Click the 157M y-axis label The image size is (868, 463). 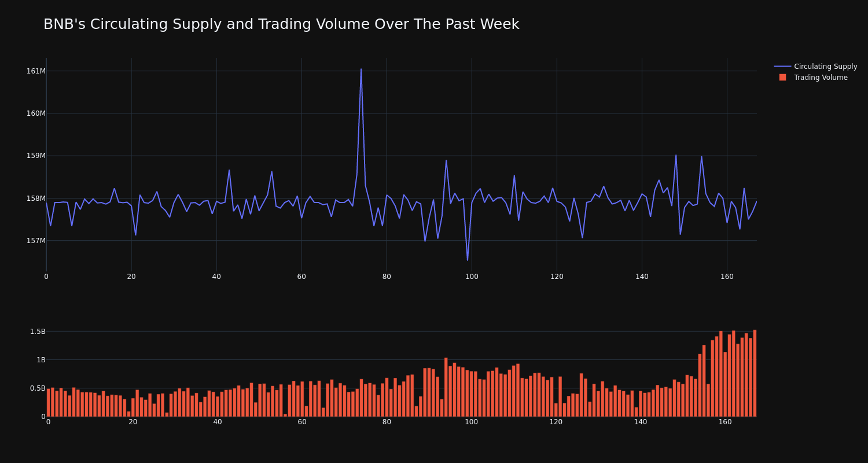coord(36,241)
